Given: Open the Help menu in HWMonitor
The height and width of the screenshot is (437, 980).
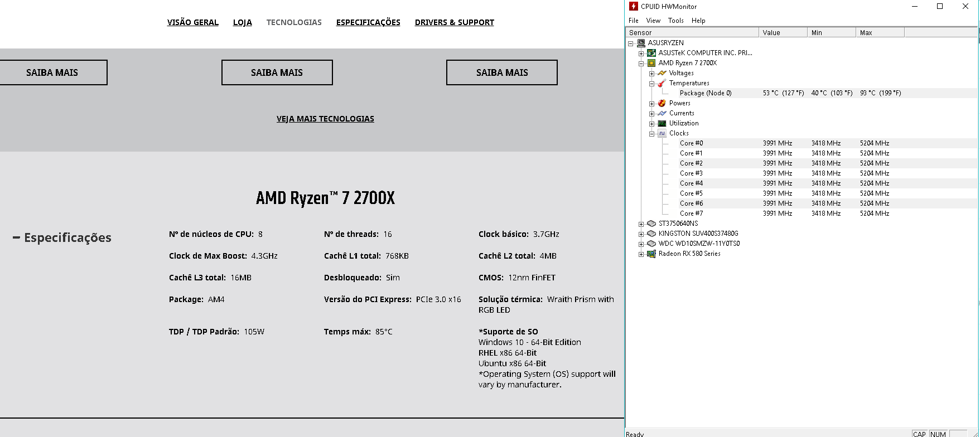Looking at the screenshot, I should [698, 21].
